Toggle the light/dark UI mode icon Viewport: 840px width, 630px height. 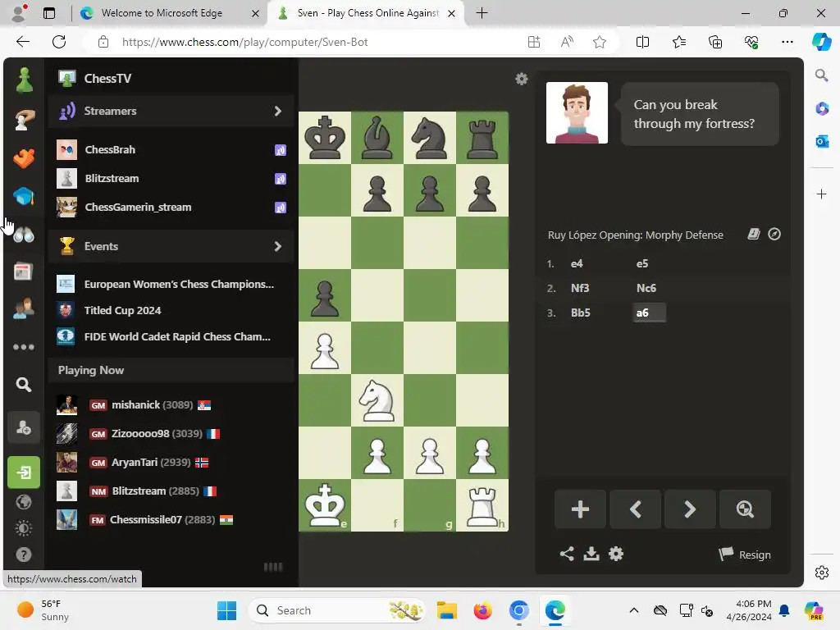point(24,528)
